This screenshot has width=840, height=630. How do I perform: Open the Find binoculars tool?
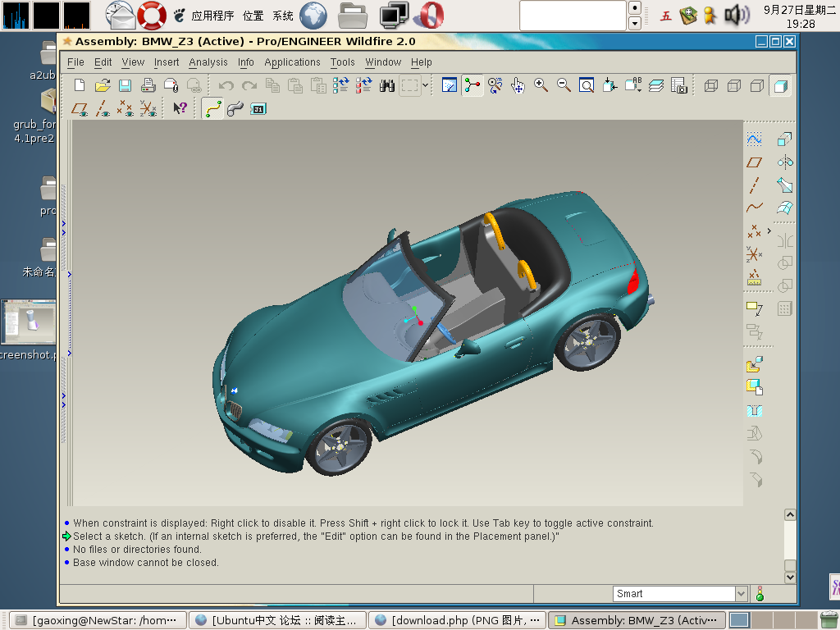tap(387, 85)
